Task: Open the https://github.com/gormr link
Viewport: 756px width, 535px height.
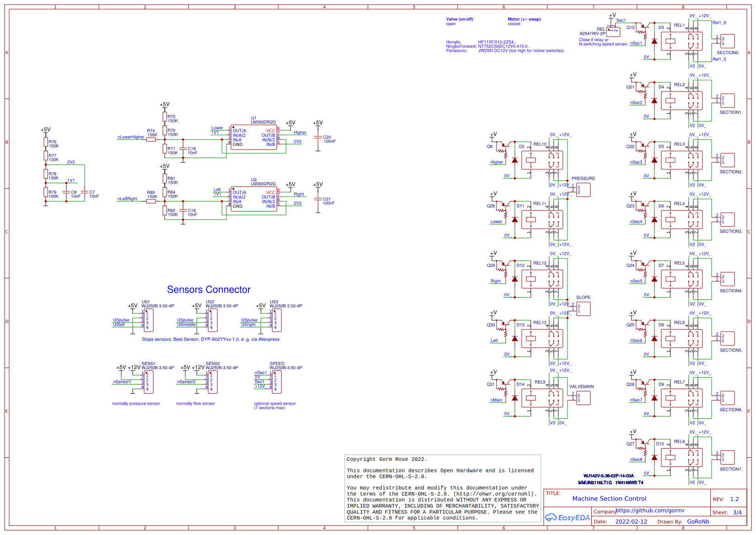Action: 650,511
